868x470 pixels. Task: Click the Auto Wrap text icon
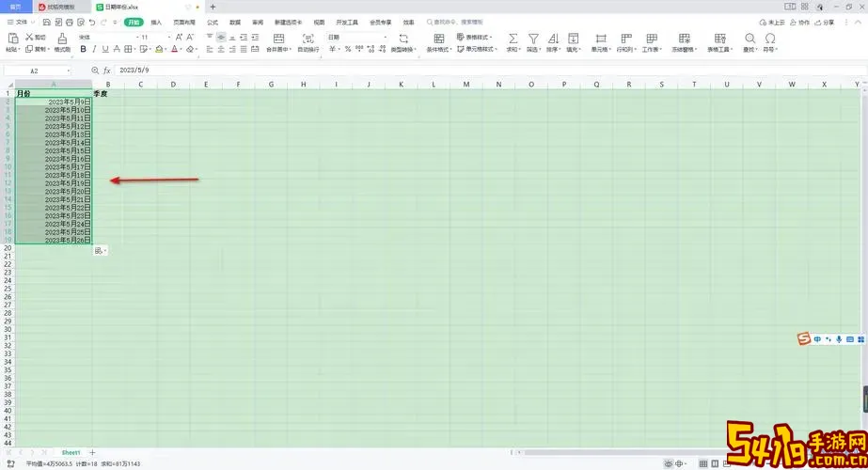click(x=308, y=39)
